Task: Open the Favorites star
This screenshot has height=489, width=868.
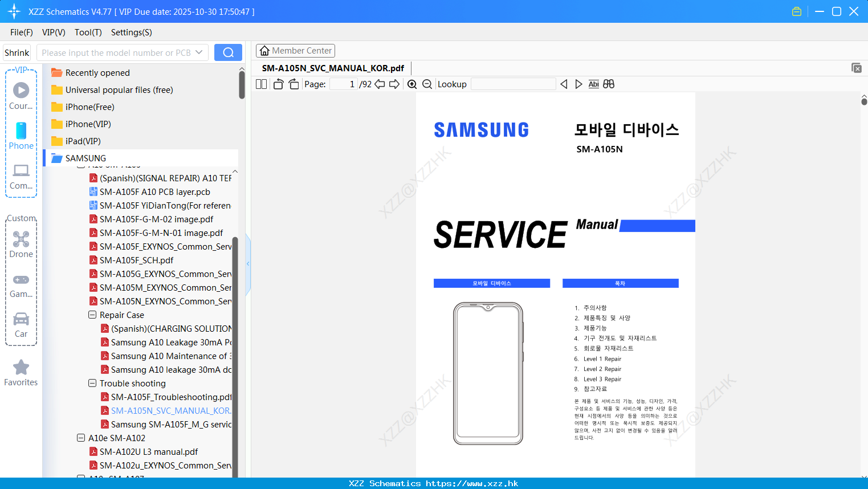Action: [x=21, y=373]
